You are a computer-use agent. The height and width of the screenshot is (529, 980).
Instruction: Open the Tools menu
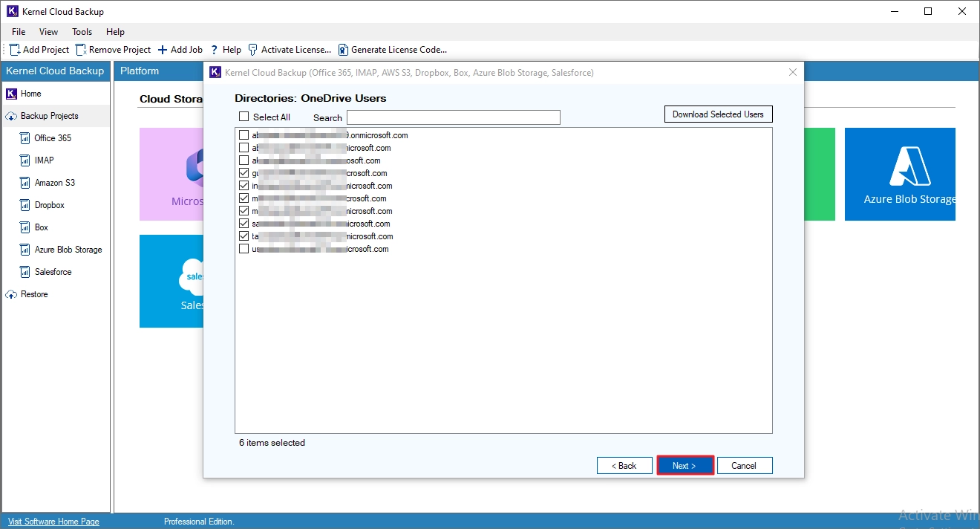tap(82, 32)
